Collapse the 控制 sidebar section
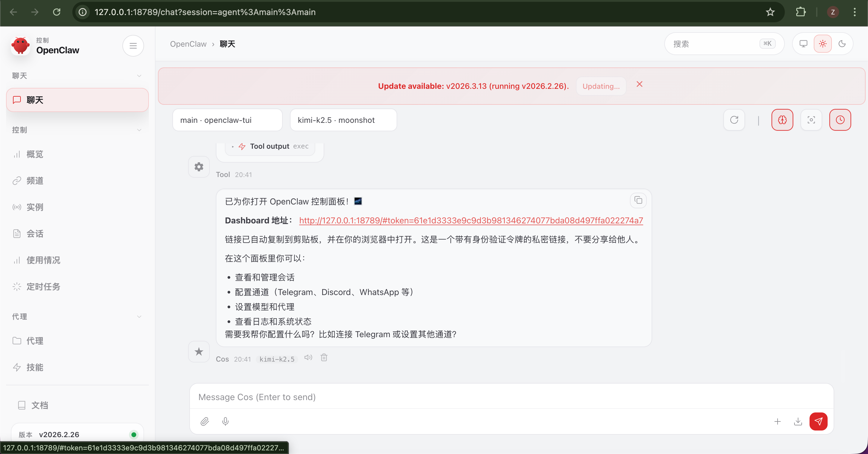The width and height of the screenshot is (868, 454). 77,130
